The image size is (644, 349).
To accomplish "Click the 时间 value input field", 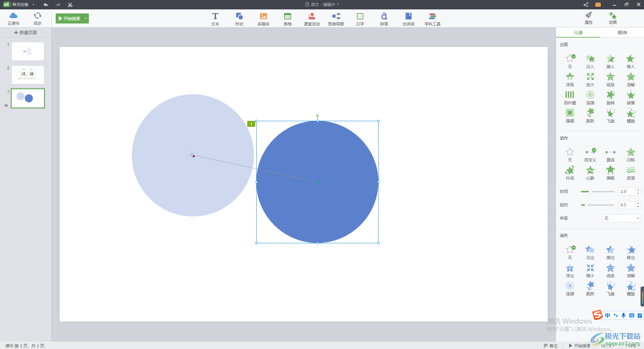I will pyautogui.click(x=627, y=192).
